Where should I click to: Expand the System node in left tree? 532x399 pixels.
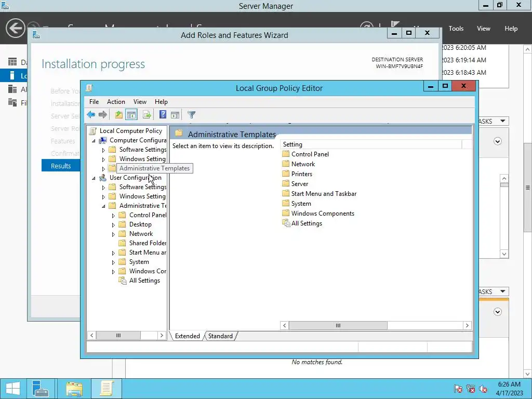(113, 262)
